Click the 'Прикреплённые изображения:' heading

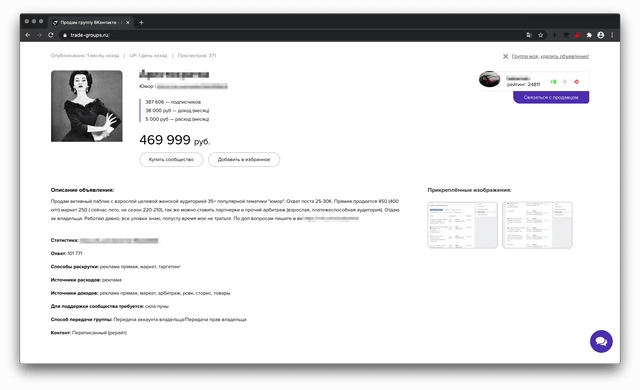(469, 190)
